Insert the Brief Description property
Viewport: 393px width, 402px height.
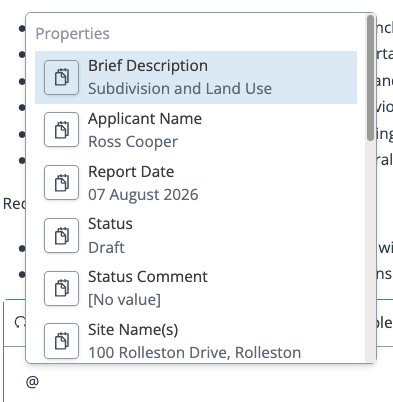pyautogui.click(x=196, y=77)
